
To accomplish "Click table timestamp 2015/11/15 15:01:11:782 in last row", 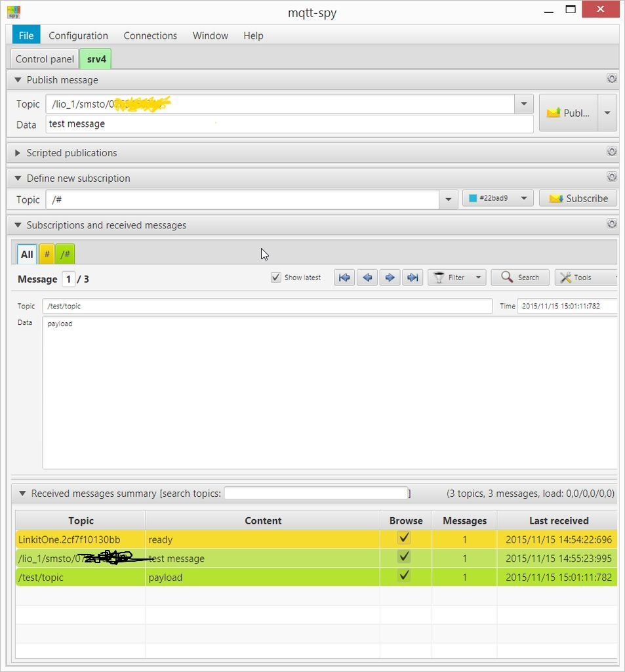I will [x=558, y=577].
